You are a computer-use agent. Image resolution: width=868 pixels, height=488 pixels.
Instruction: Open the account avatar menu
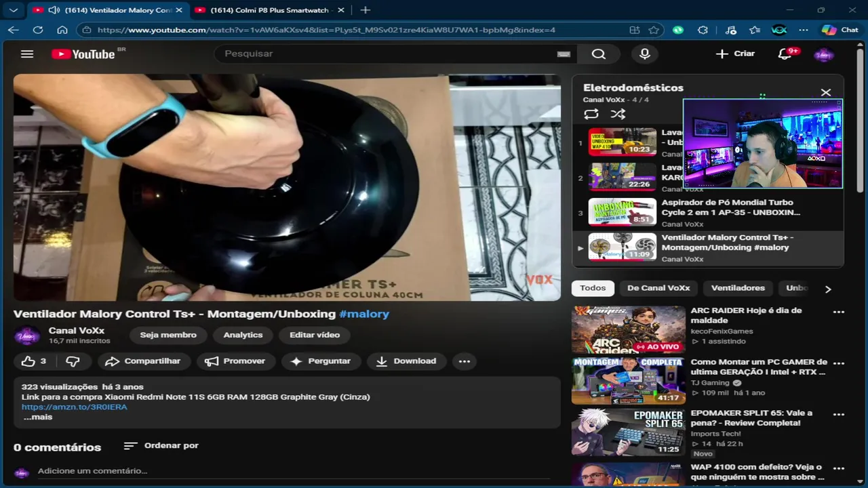point(824,54)
